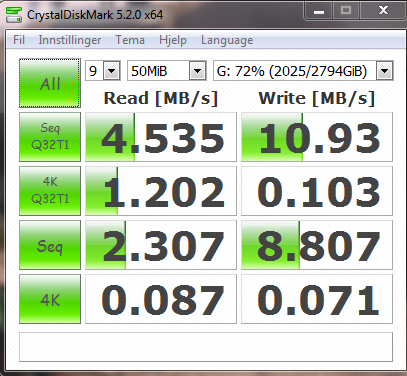The width and height of the screenshot is (407, 376).
Task: Click the Read [MB/s] column header
Action: tap(161, 99)
